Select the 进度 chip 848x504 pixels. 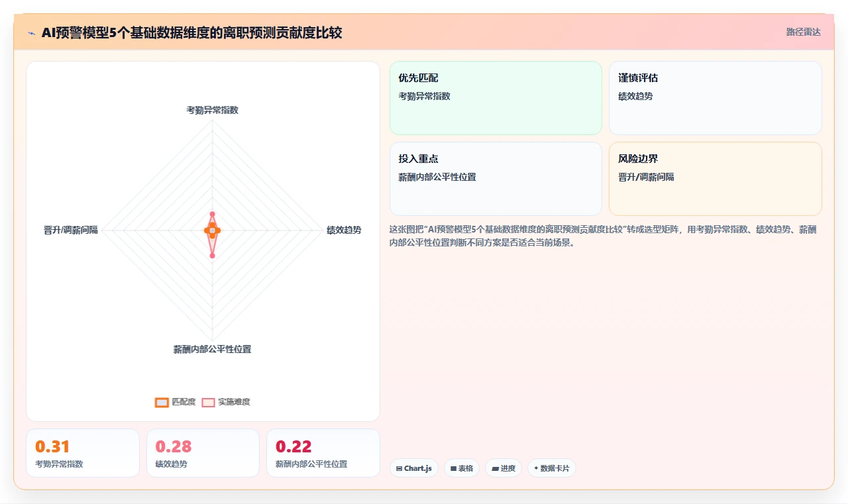pos(503,468)
